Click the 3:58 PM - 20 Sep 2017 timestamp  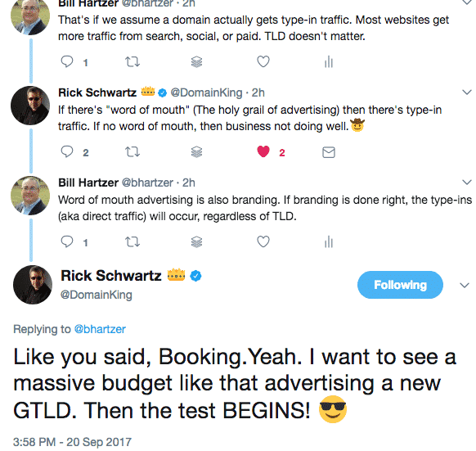[x=72, y=442]
